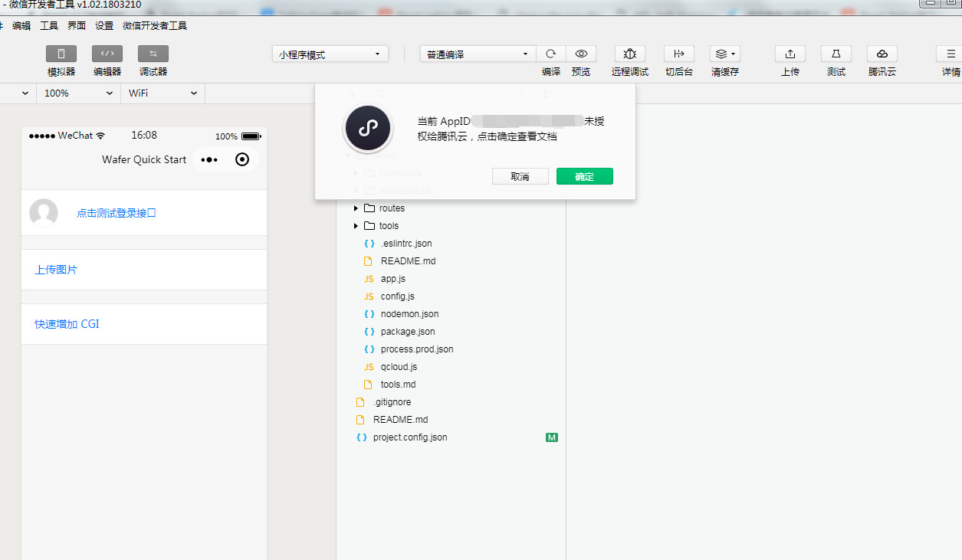Open the normal compile mode dropdown
Viewport: 962px width, 560px height.
click(x=478, y=54)
